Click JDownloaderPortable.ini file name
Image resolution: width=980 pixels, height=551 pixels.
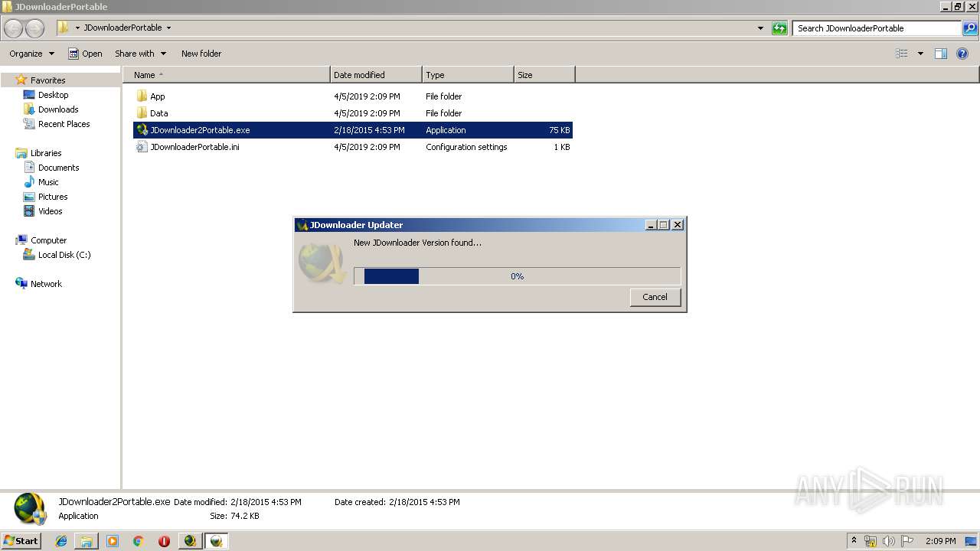[194, 147]
